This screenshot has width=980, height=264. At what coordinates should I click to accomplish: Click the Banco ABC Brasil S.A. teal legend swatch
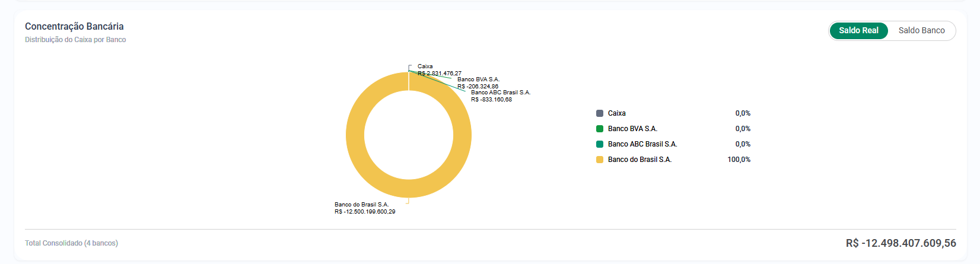coord(600,144)
